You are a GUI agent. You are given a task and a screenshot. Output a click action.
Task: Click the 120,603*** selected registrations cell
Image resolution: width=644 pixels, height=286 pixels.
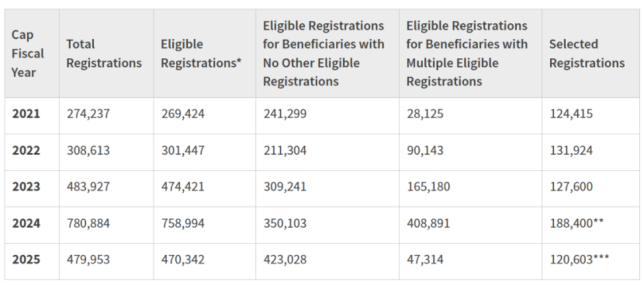click(x=579, y=260)
